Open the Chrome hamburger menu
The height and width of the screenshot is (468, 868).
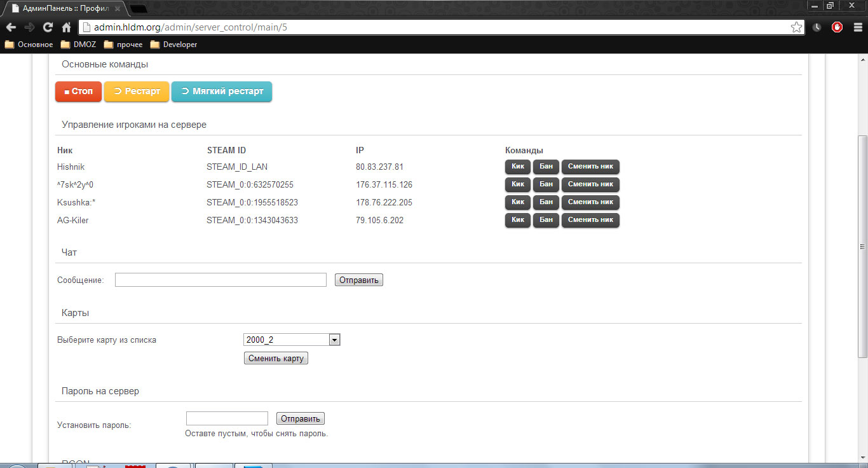point(857,27)
